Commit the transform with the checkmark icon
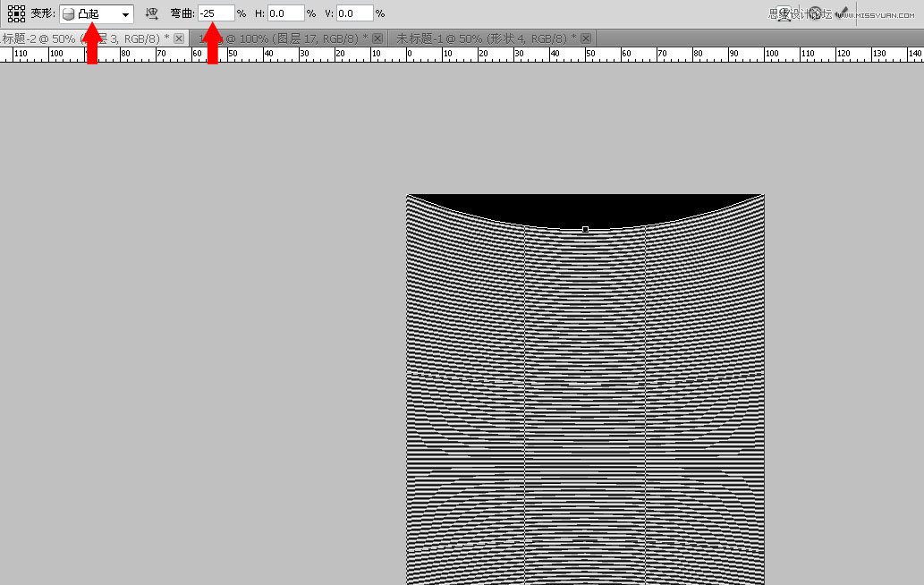 843,13
